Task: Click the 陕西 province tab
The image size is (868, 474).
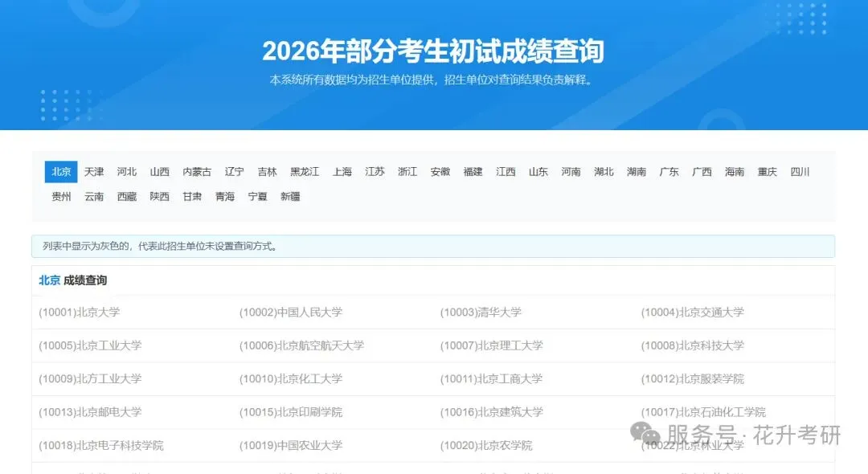Action: pyautogui.click(x=159, y=196)
